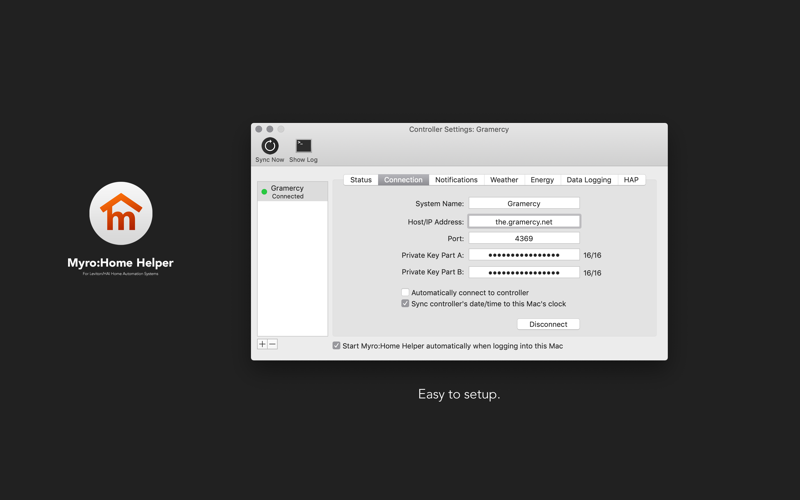Click the Disconnect button
Viewport: 800px width, 500px height.
click(x=548, y=324)
